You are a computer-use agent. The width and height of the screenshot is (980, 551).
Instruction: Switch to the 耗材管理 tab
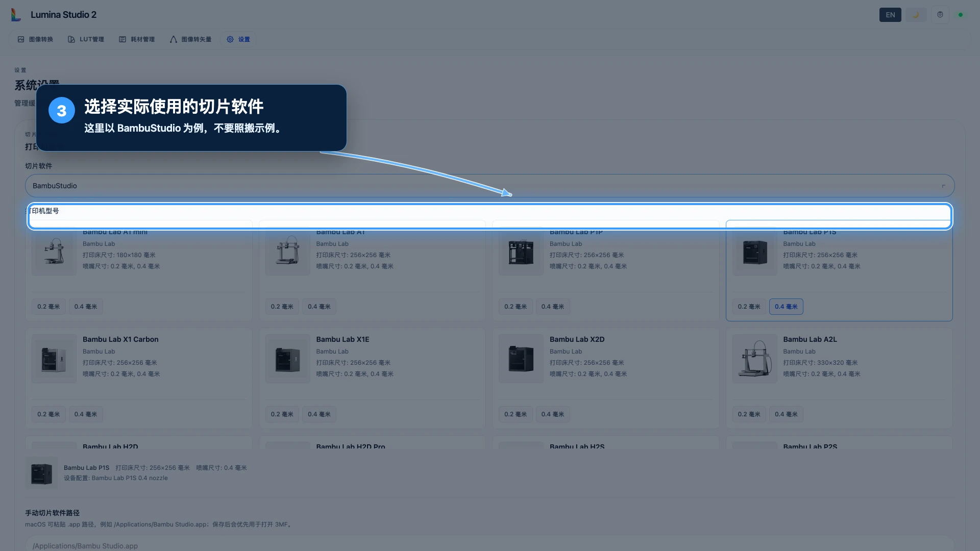[x=137, y=39]
